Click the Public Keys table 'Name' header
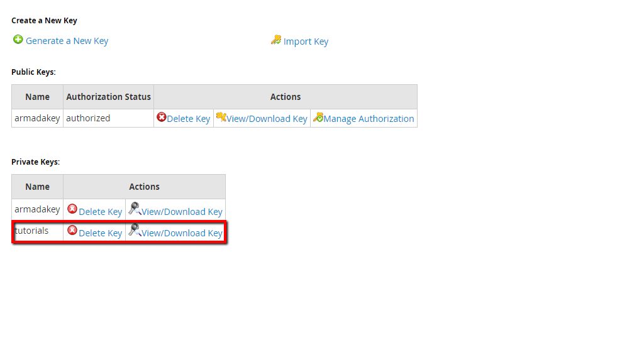This screenshot has width=644, height=362. coord(37,97)
